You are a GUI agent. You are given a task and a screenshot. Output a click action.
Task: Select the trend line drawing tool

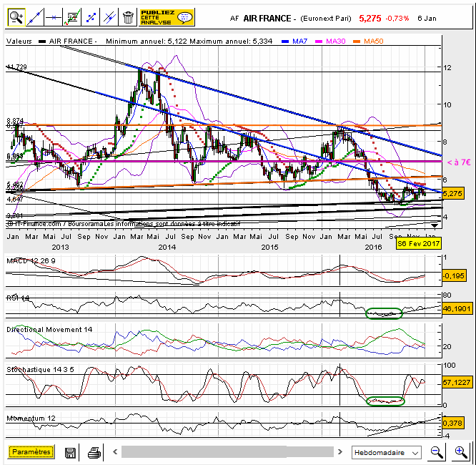35,17
